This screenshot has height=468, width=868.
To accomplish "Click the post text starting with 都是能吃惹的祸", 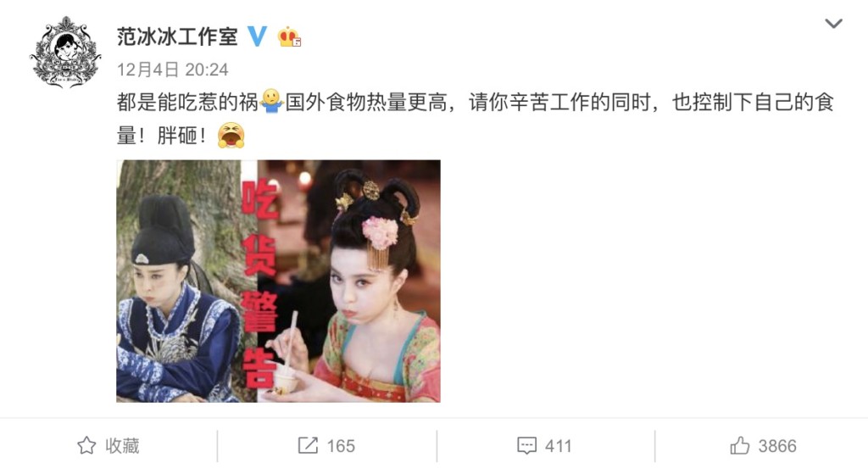I will (475, 119).
